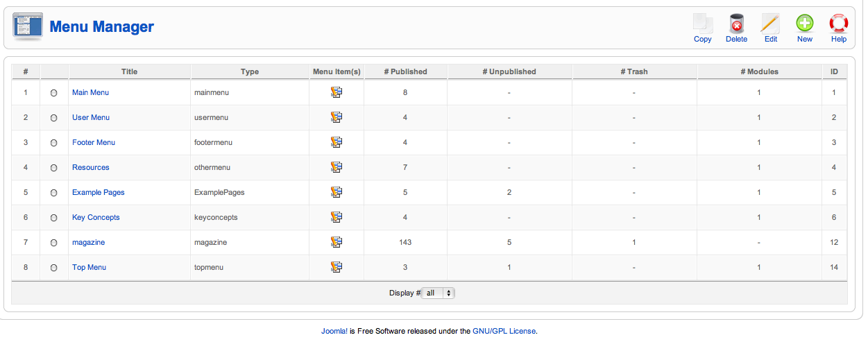Click the Edit pencil icon
Image resolution: width=868 pixels, height=342 pixels.
tap(770, 24)
